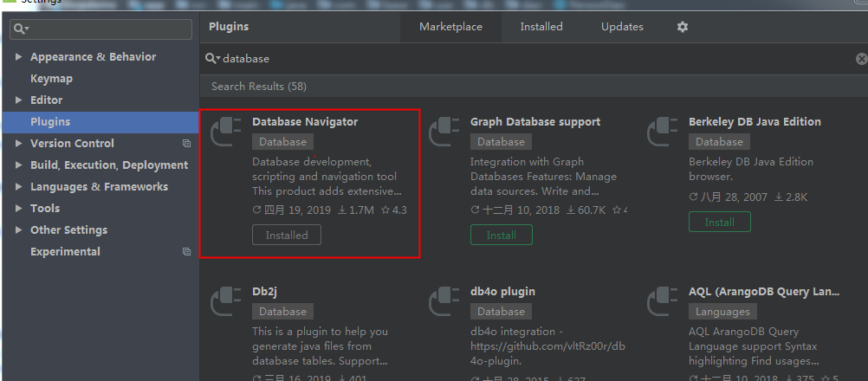Click the Database Navigator plugin icon
Image resolution: width=868 pixels, height=381 pixels.
[x=226, y=132]
